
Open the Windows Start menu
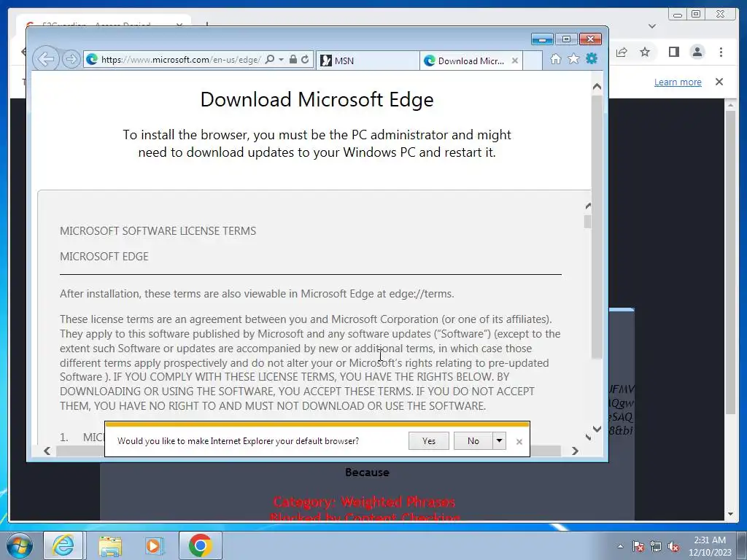click(19, 545)
